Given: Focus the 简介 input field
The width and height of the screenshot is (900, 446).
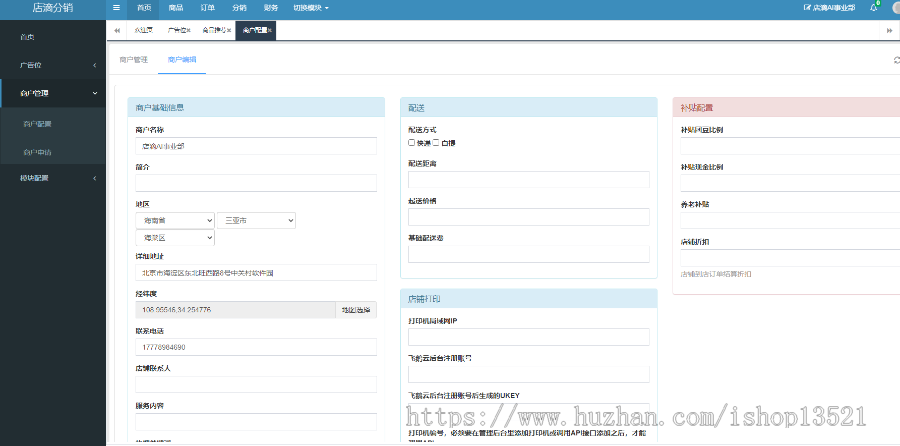Looking at the screenshot, I should pyautogui.click(x=256, y=183).
